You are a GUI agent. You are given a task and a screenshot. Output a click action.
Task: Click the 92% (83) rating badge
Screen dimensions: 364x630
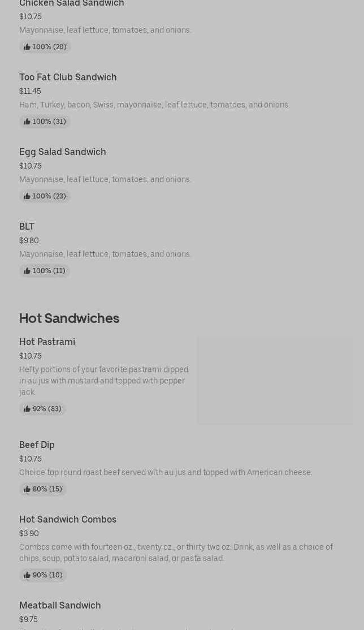[x=43, y=409]
